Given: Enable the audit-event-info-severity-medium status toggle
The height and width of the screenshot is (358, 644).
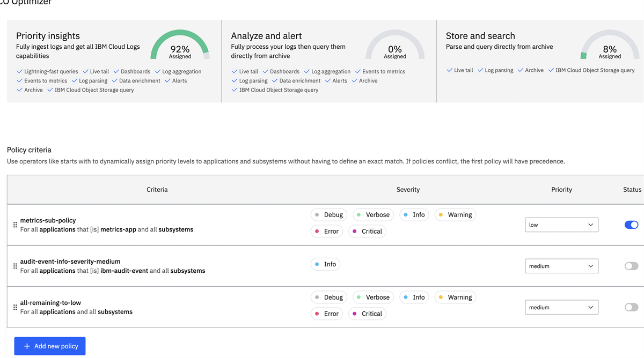Looking at the screenshot, I should coord(631,266).
